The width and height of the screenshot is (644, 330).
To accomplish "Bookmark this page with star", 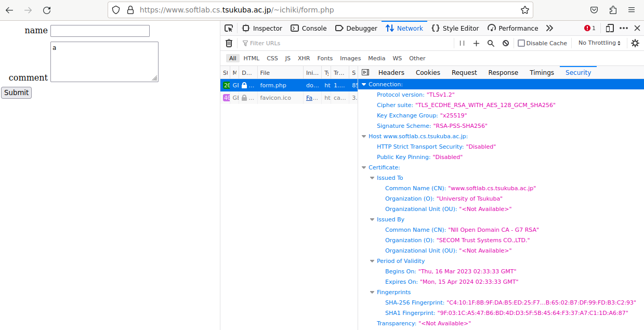I will point(524,10).
